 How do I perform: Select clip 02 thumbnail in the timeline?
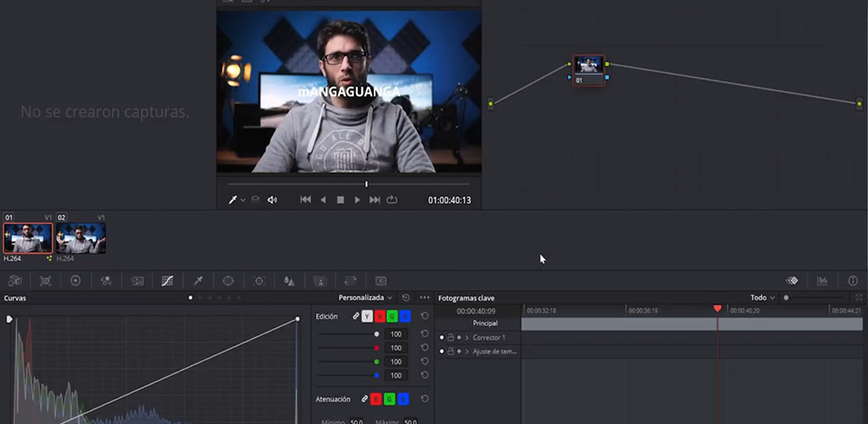tap(81, 238)
